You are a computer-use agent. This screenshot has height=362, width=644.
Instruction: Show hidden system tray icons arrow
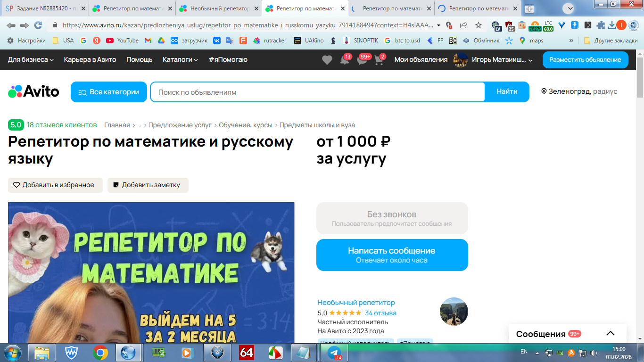pyautogui.click(x=537, y=352)
